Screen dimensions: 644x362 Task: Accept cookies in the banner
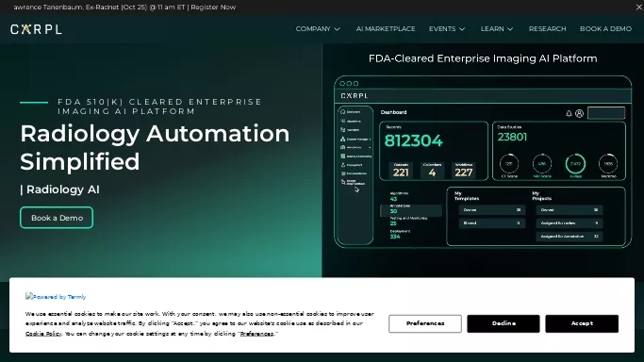coord(582,323)
